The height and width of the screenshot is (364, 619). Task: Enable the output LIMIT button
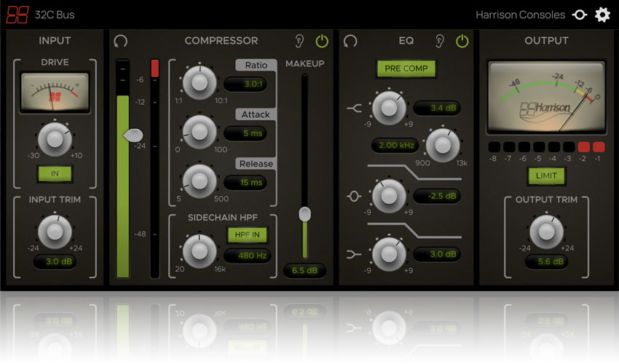[x=546, y=175]
